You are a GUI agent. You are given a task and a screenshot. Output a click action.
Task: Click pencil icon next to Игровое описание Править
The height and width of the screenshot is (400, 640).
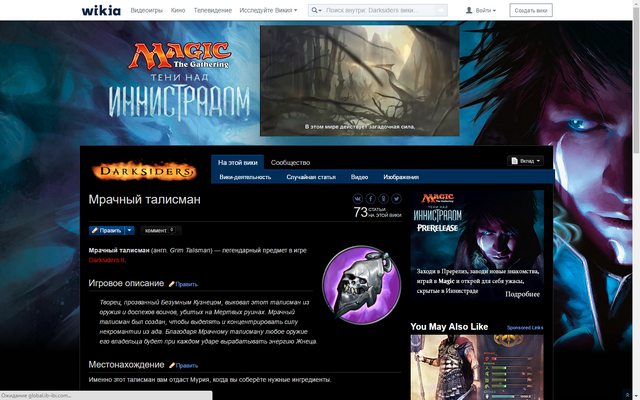tap(171, 284)
